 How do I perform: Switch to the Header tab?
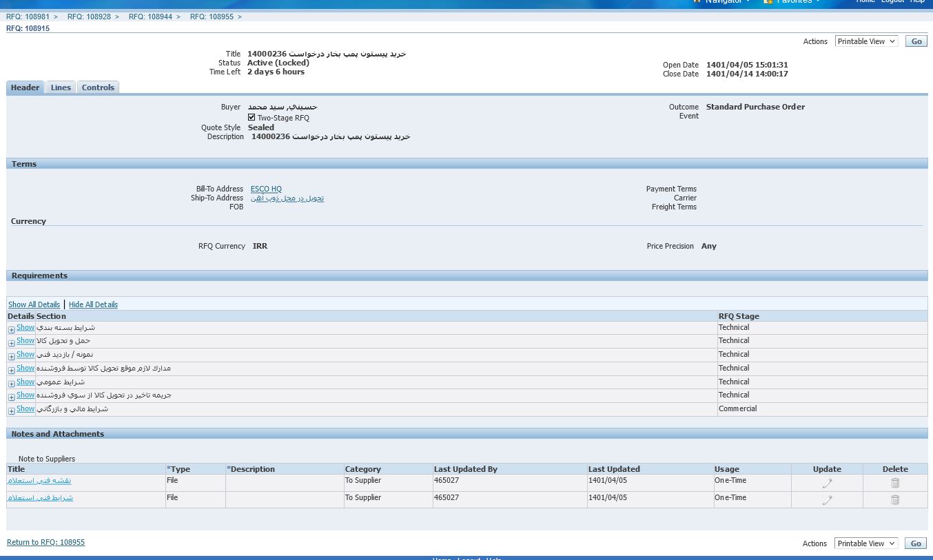(25, 87)
